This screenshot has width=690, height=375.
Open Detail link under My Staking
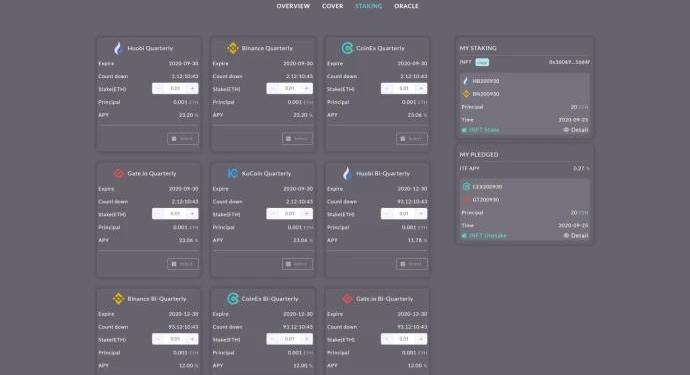pyautogui.click(x=576, y=130)
